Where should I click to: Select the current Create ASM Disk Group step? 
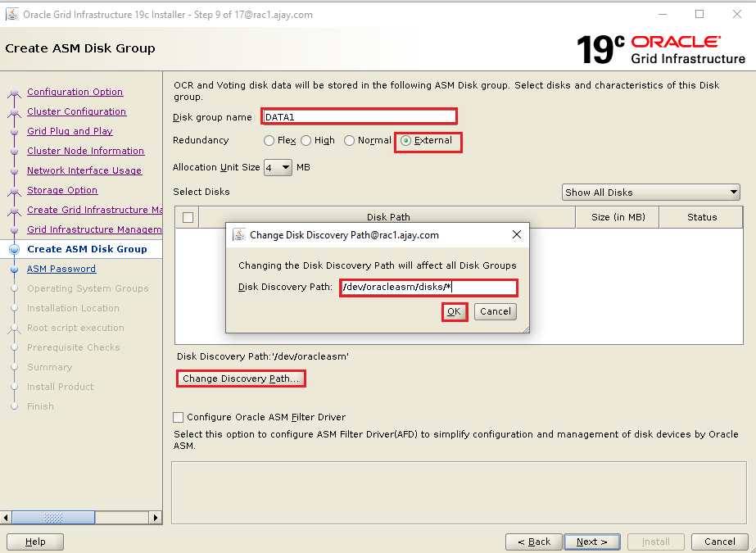[87, 249]
